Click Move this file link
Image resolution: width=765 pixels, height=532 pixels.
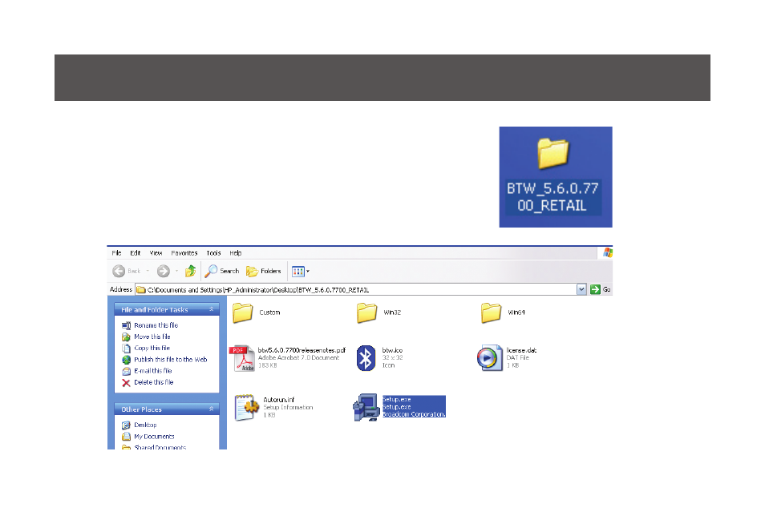coord(152,337)
